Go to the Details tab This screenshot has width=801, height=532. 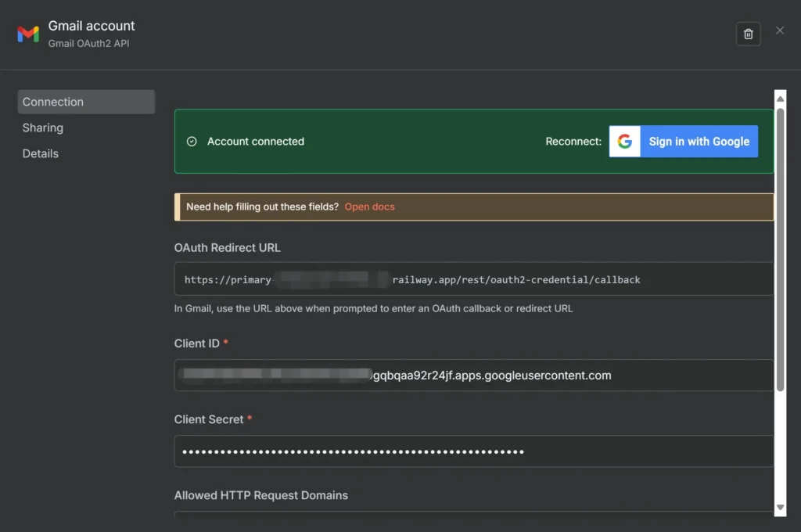click(41, 153)
